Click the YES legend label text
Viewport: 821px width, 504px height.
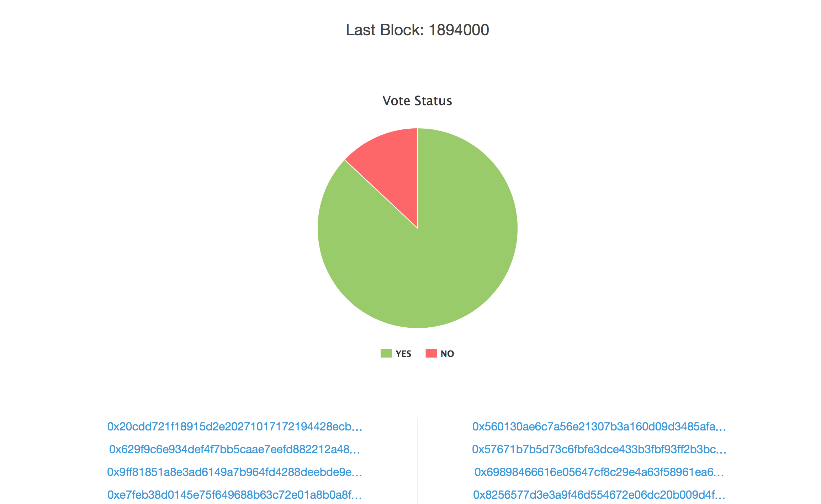point(403,354)
